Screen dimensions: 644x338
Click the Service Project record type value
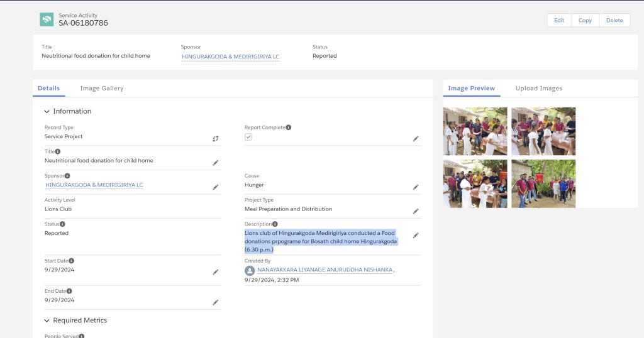tap(64, 136)
